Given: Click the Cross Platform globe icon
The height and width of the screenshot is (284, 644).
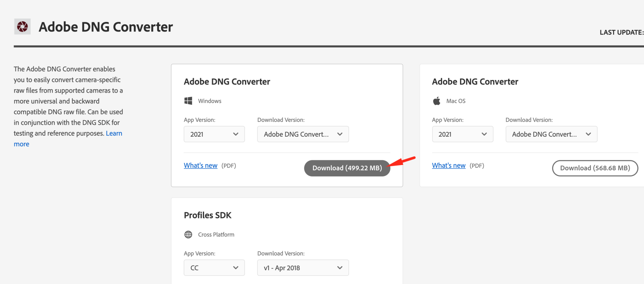Looking at the screenshot, I should point(188,234).
